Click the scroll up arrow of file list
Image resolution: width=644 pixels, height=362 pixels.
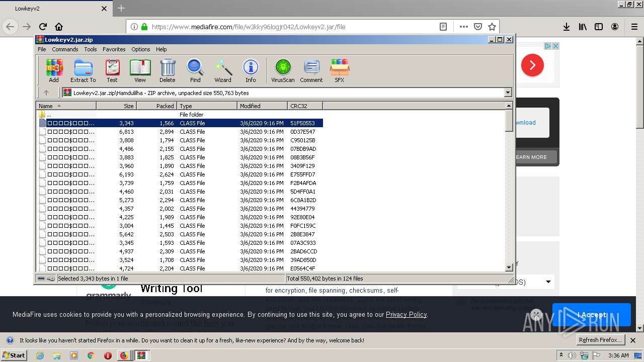click(509, 106)
